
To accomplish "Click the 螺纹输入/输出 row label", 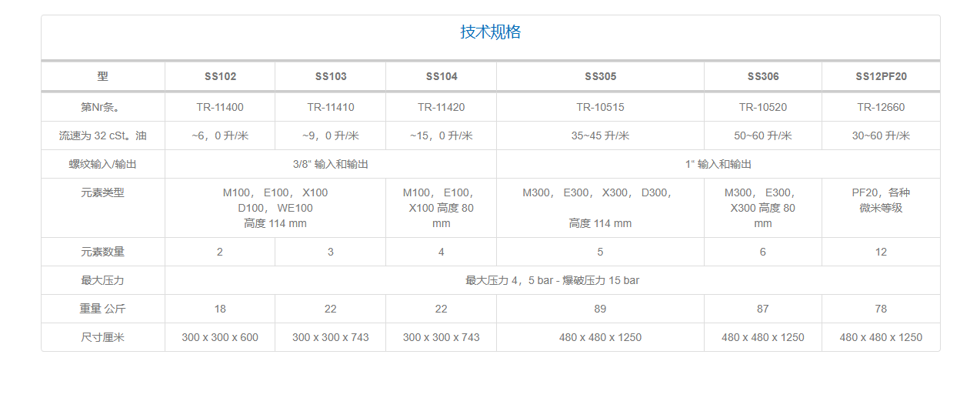I will [103, 164].
